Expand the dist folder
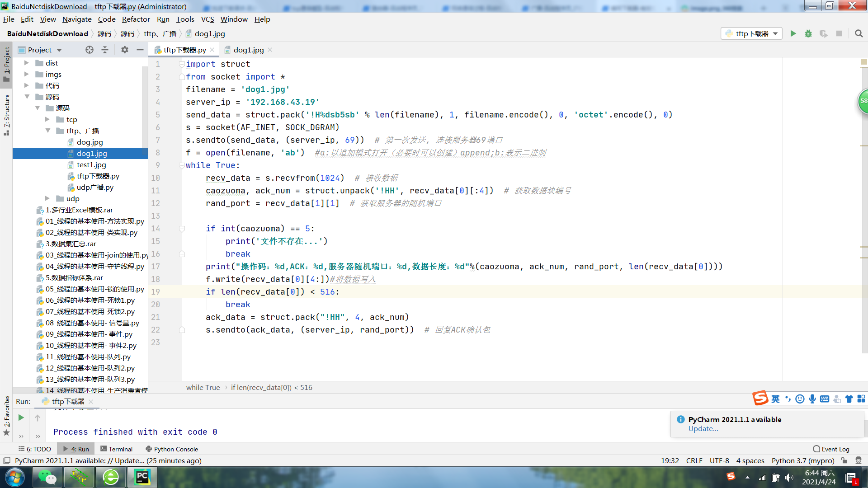Screen dimensions: 868x488 click(x=26, y=63)
